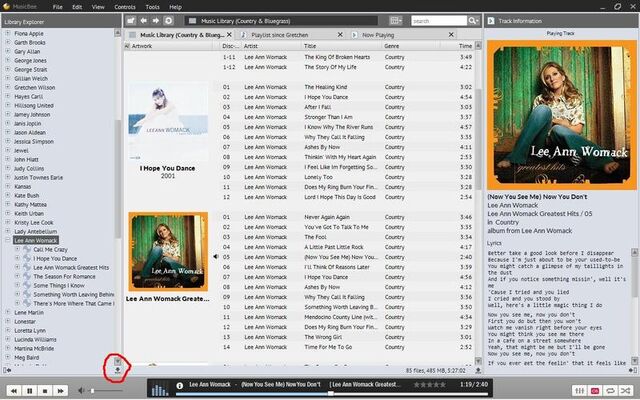The width and height of the screenshot is (640, 400).
Task: Switch to Music Library (Country & Bluegrass) tab
Action: (x=182, y=35)
